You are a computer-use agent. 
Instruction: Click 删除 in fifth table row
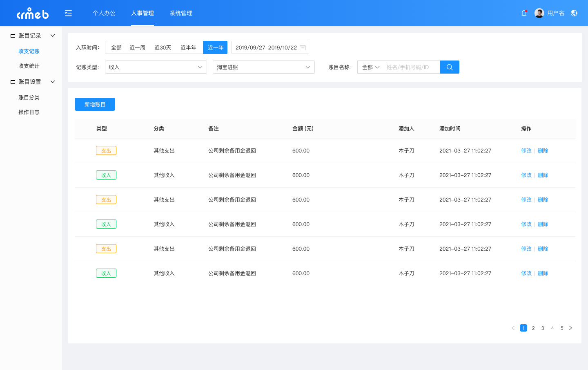click(x=543, y=249)
